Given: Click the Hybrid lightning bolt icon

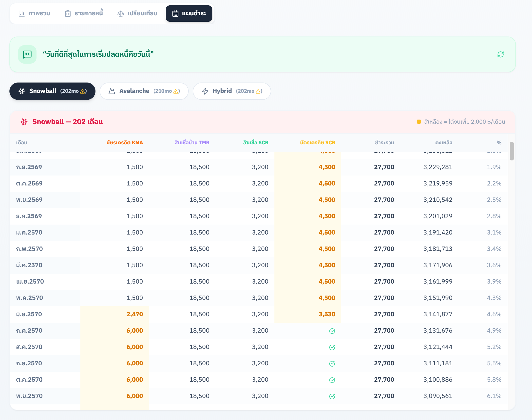Looking at the screenshot, I should click(205, 91).
